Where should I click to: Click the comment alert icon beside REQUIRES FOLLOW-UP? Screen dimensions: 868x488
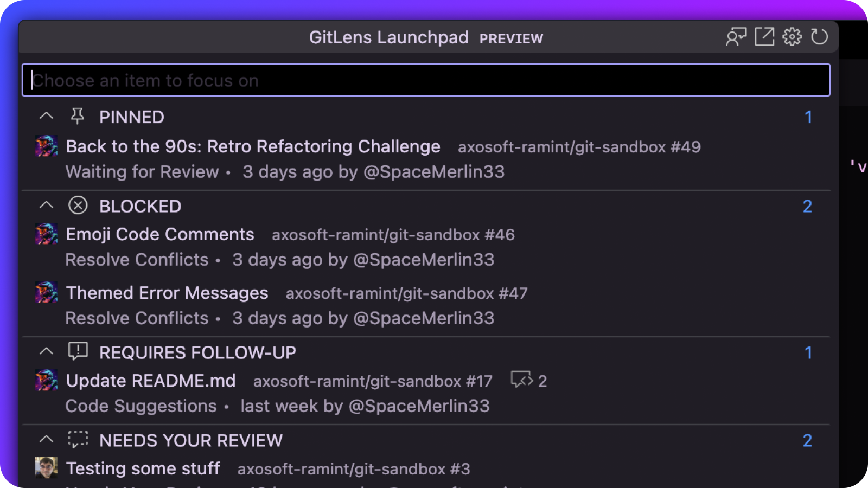tap(78, 352)
